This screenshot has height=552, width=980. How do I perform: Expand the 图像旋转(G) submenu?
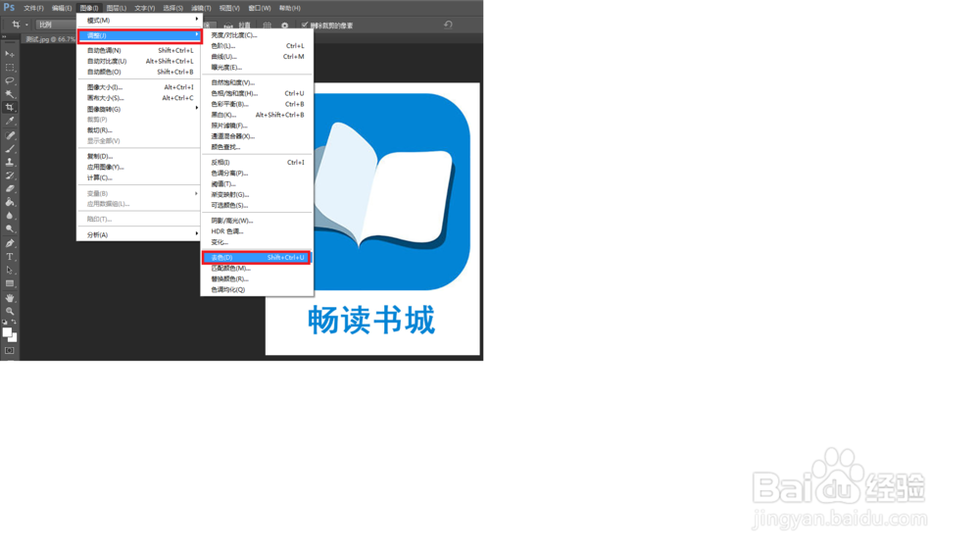(139, 109)
